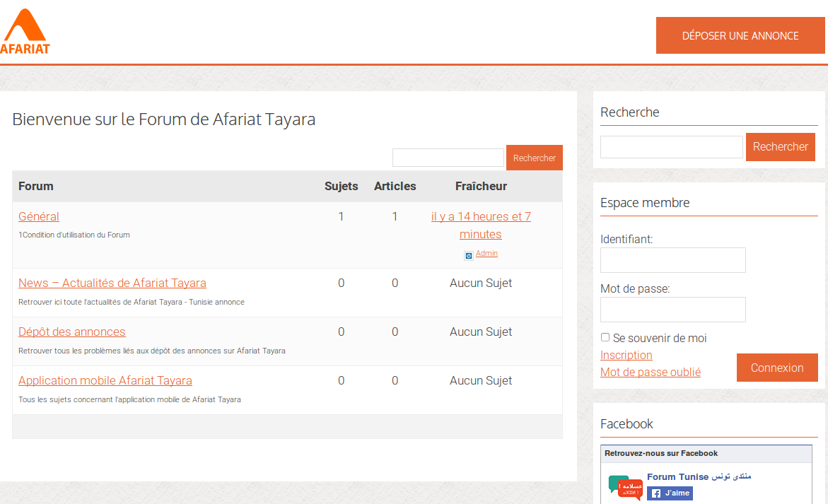Click the forum Rechercher button
Screen dimensions: 828x504
pos(534,158)
